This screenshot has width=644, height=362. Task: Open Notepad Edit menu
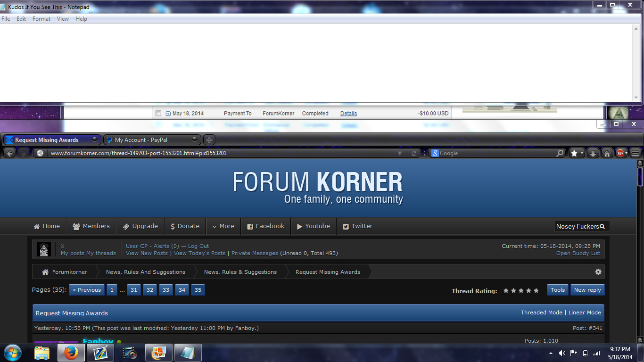click(21, 19)
